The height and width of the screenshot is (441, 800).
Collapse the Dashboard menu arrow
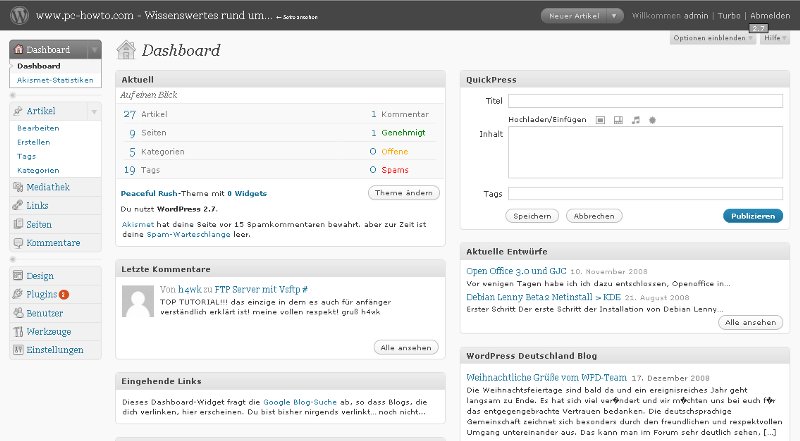[x=94, y=50]
